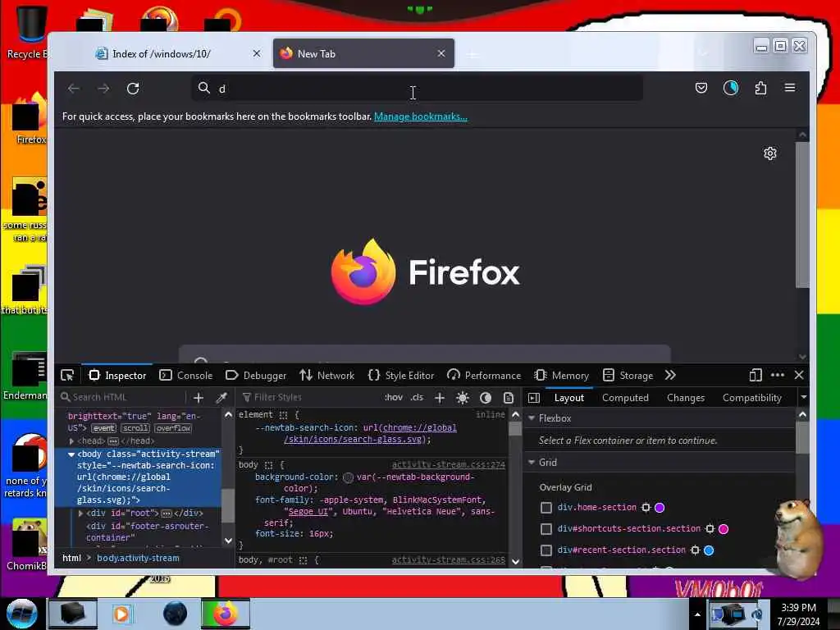Open the Firefox account icon
Screen dimensions: 840x630
(731, 88)
